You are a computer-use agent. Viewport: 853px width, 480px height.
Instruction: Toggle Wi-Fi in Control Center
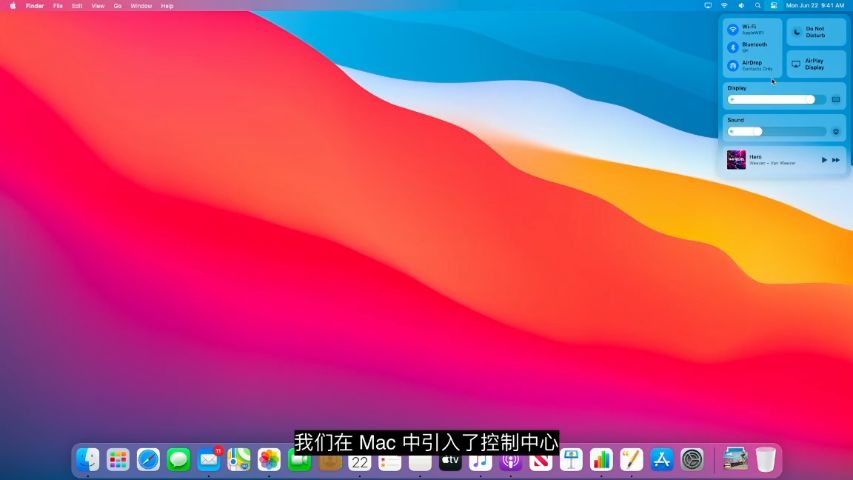click(733, 30)
